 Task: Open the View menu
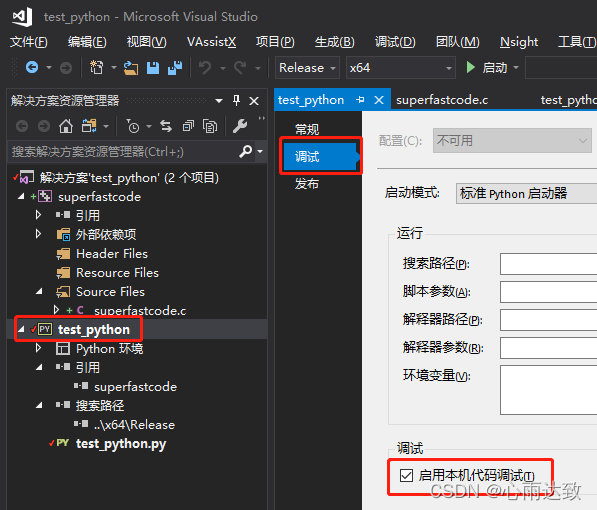[147, 42]
